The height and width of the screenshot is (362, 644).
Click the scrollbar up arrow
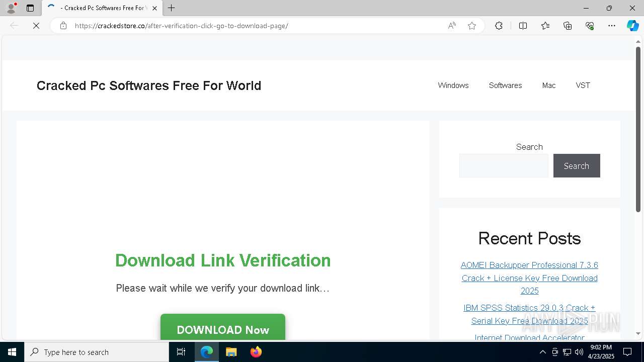click(638, 41)
